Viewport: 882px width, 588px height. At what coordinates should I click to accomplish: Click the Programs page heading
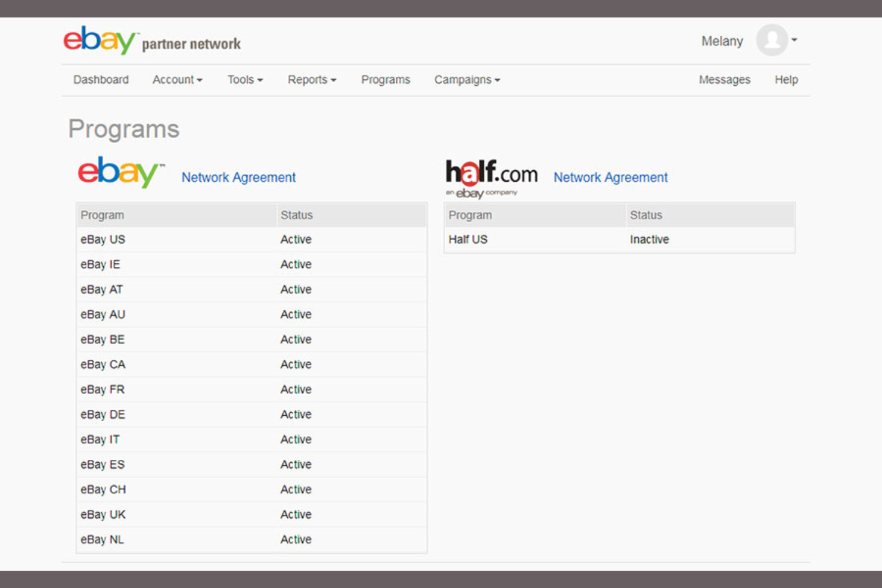(x=123, y=129)
